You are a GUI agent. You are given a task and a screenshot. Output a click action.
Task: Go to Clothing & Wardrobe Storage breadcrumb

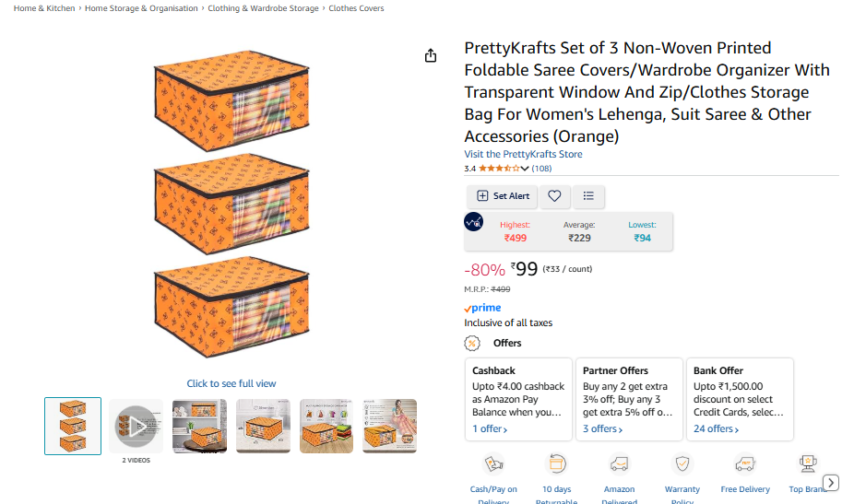[x=263, y=8]
